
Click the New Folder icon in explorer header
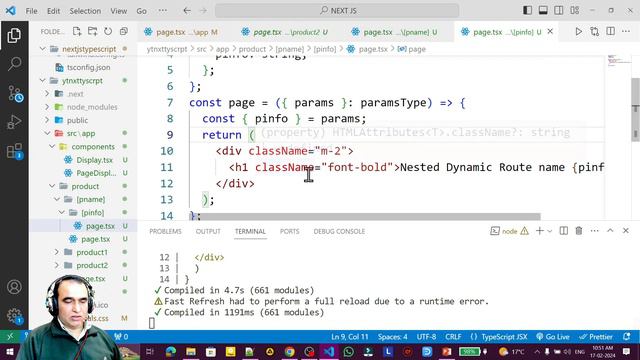point(92,31)
